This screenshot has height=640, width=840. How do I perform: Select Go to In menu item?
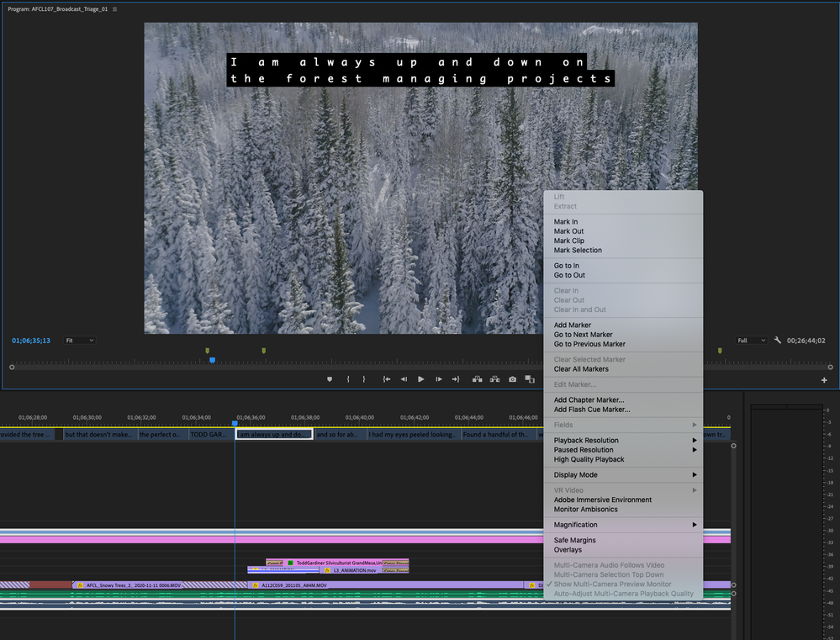(624, 266)
